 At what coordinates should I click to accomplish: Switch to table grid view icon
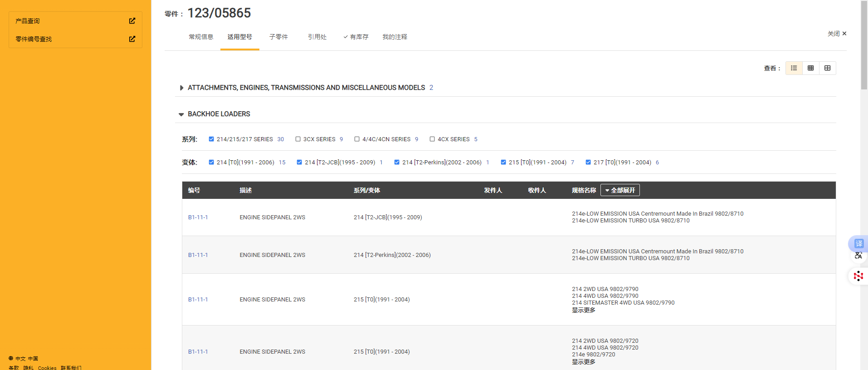pyautogui.click(x=810, y=68)
